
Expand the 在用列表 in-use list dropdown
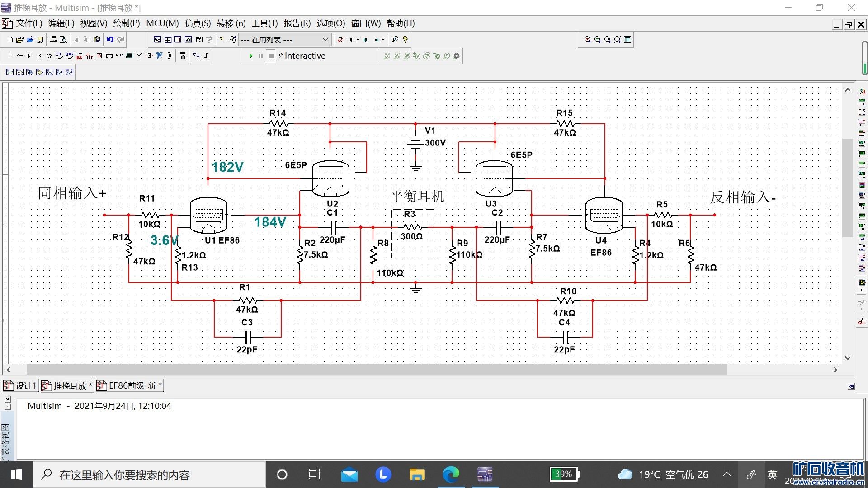tap(325, 40)
